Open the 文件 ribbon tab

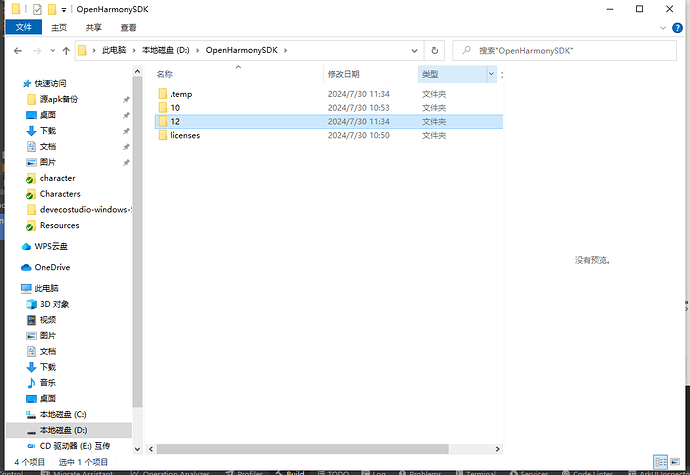(x=23, y=27)
